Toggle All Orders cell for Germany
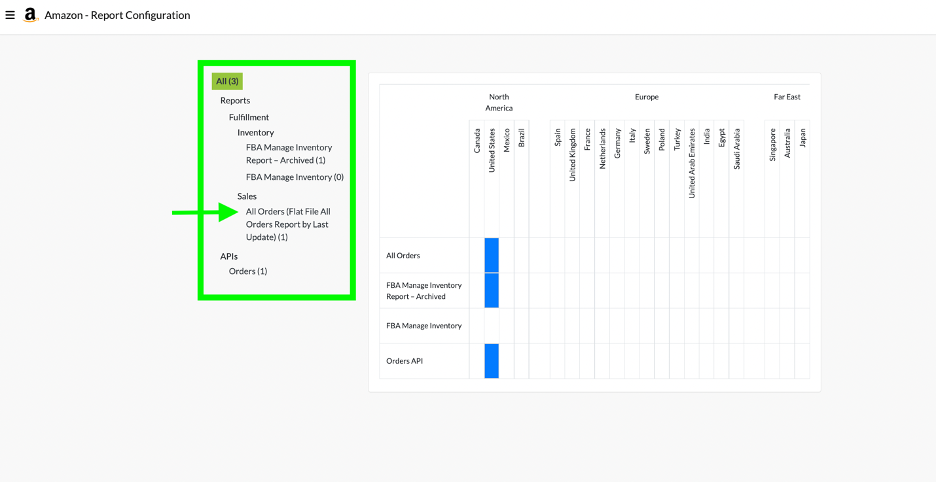Image resolution: width=936 pixels, height=482 pixels. [x=617, y=255]
